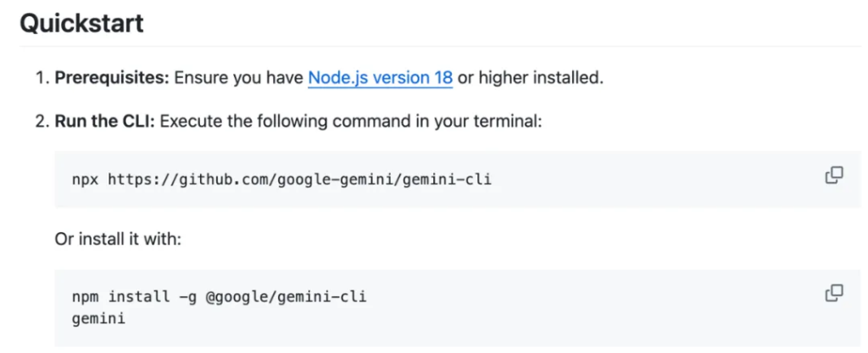The image size is (868, 353).
Task: Click list number 2 marker
Action: (42, 121)
